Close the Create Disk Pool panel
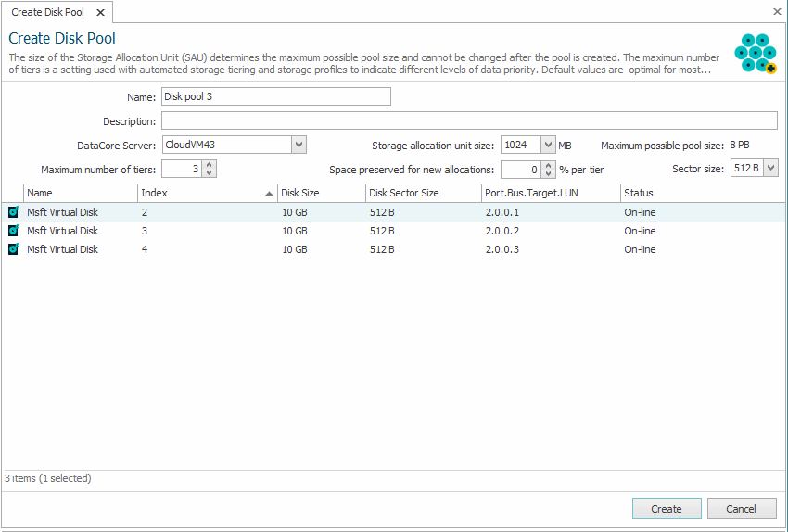 [777, 12]
